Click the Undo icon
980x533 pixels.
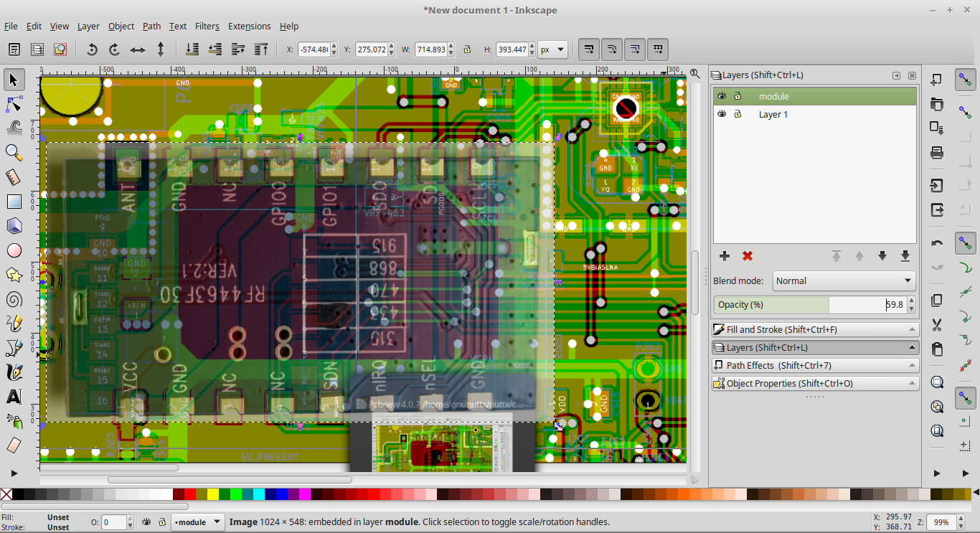[936, 243]
